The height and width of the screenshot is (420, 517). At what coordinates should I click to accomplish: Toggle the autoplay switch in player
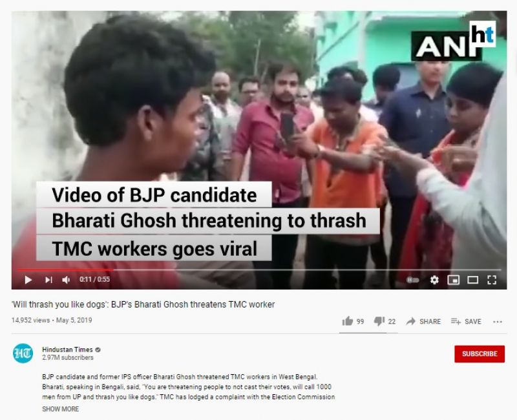click(x=413, y=280)
